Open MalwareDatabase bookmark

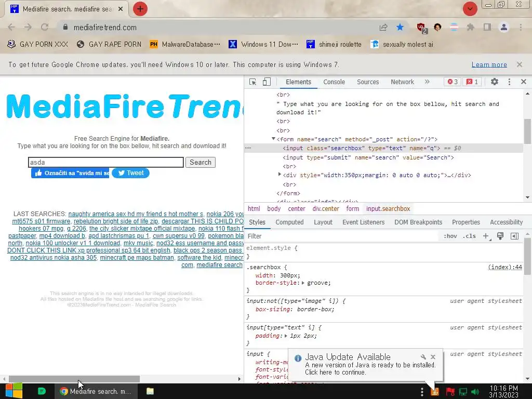click(x=185, y=45)
